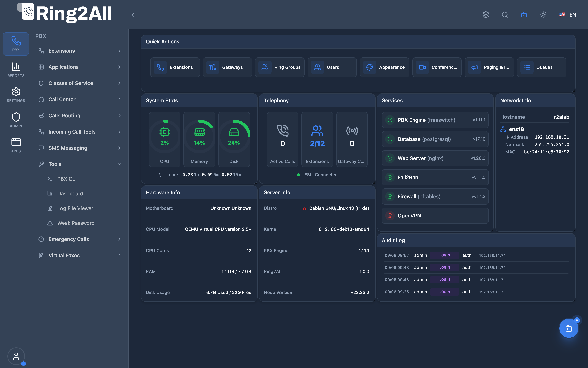Click the Gateway Calls broadcast icon
The image size is (588, 368).
[x=352, y=131]
